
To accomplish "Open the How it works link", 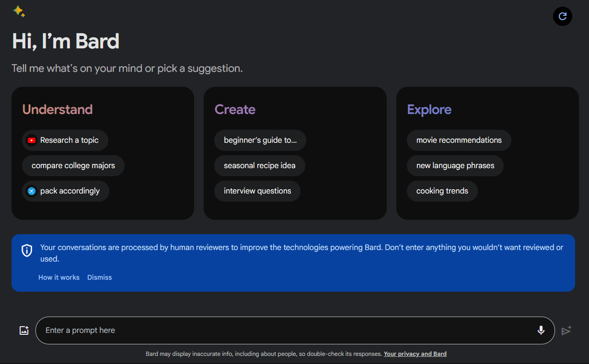I will [58, 277].
